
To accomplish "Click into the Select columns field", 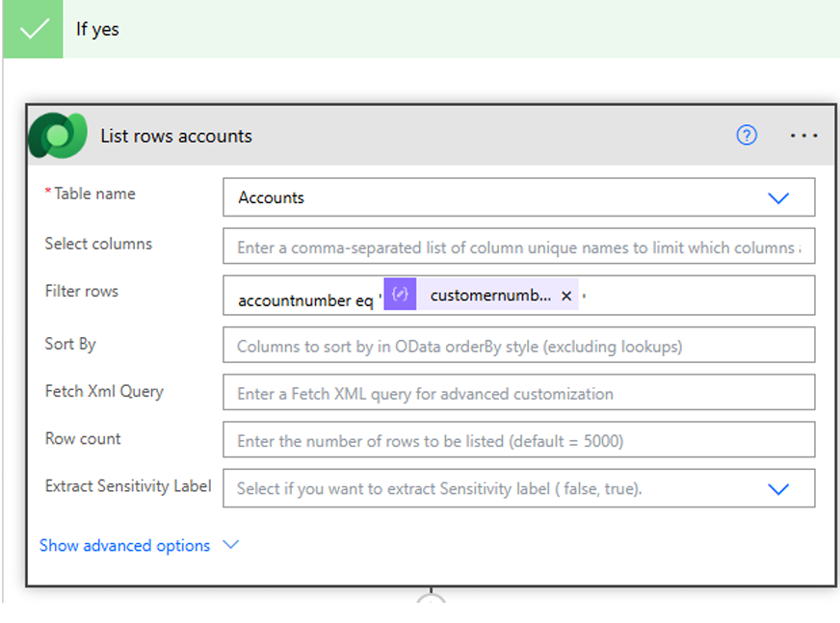I will click(x=518, y=247).
